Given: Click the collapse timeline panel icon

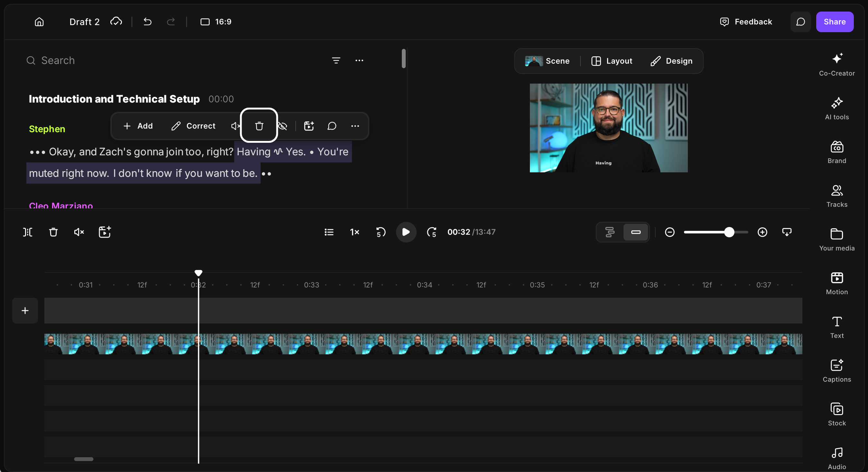Looking at the screenshot, I should point(787,232).
